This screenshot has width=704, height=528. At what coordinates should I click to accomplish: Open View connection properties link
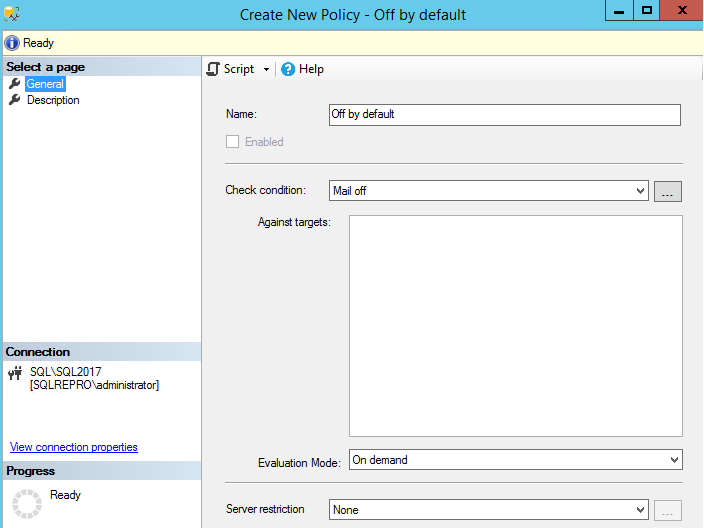pyautogui.click(x=74, y=447)
